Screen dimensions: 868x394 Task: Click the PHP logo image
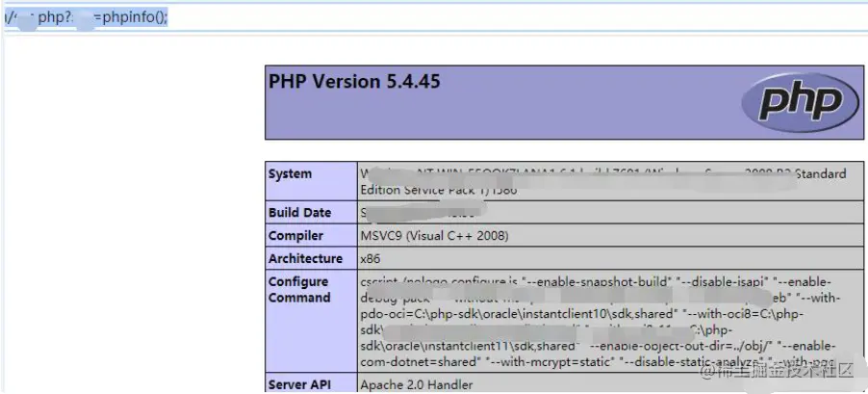tap(800, 102)
